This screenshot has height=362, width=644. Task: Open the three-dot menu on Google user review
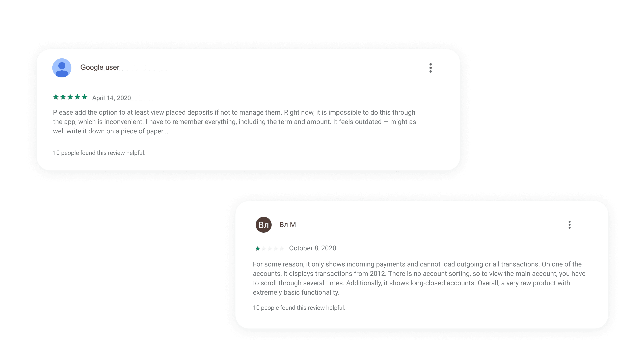[431, 68]
